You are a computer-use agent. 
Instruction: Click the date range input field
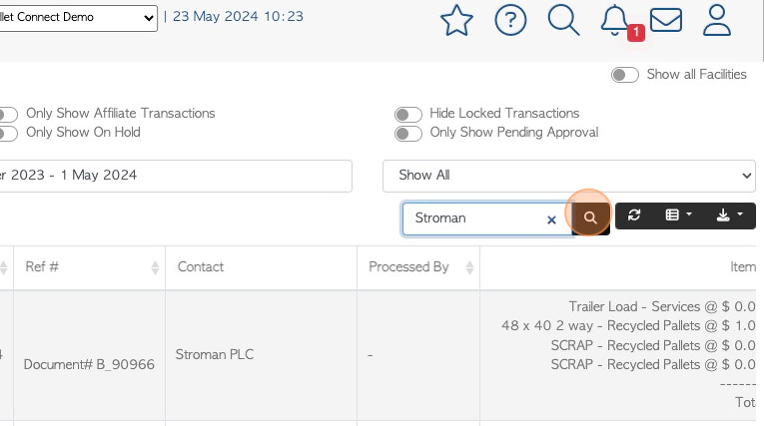(175, 176)
